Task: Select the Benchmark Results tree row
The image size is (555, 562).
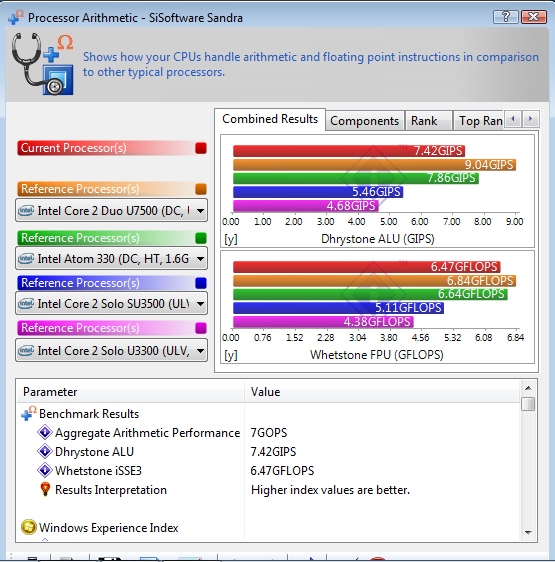Action: [269, 414]
